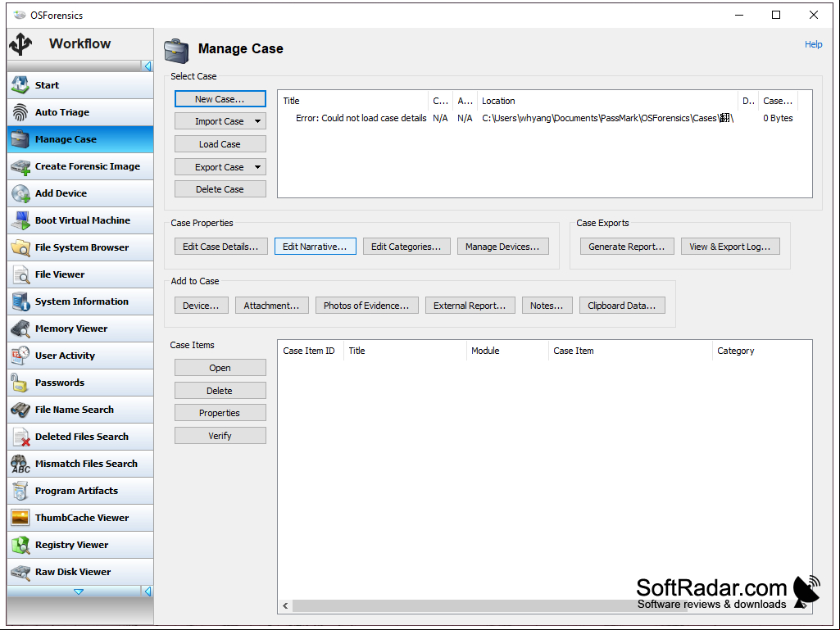
Task: Click the Workflow arrows icon
Action: pos(20,44)
